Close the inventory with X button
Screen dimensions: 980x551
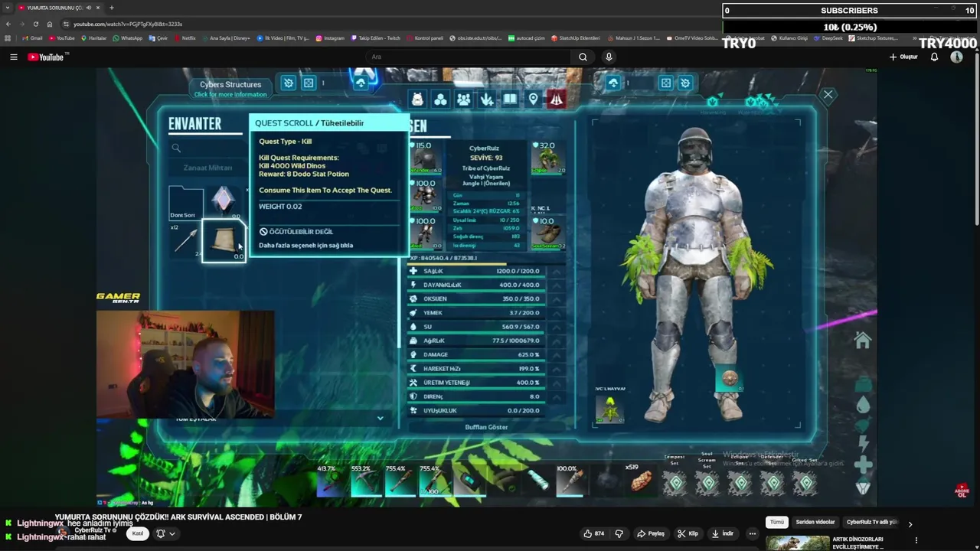point(828,95)
